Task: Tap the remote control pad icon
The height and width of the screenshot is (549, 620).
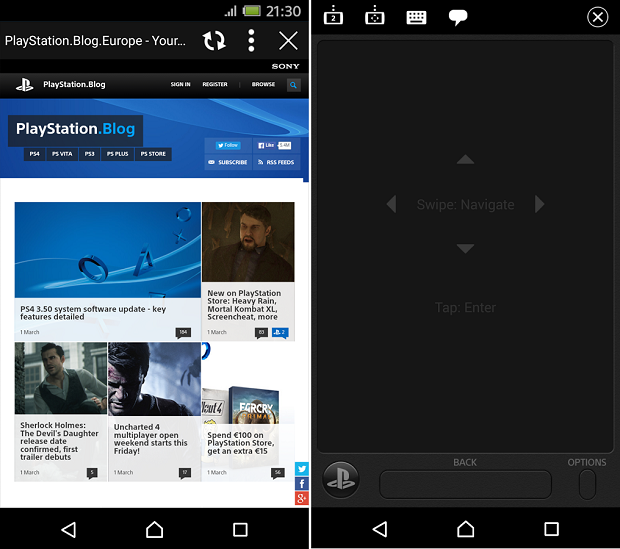Action: point(374,15)
